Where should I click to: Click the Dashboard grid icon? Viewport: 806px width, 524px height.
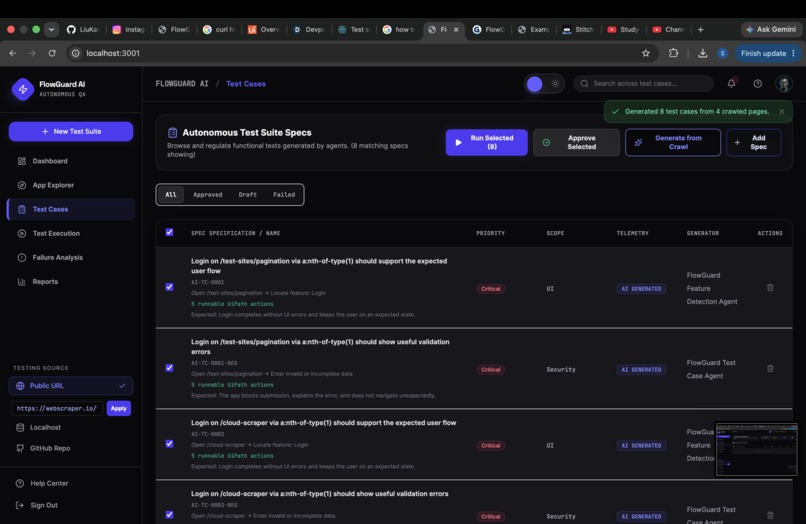22,161
